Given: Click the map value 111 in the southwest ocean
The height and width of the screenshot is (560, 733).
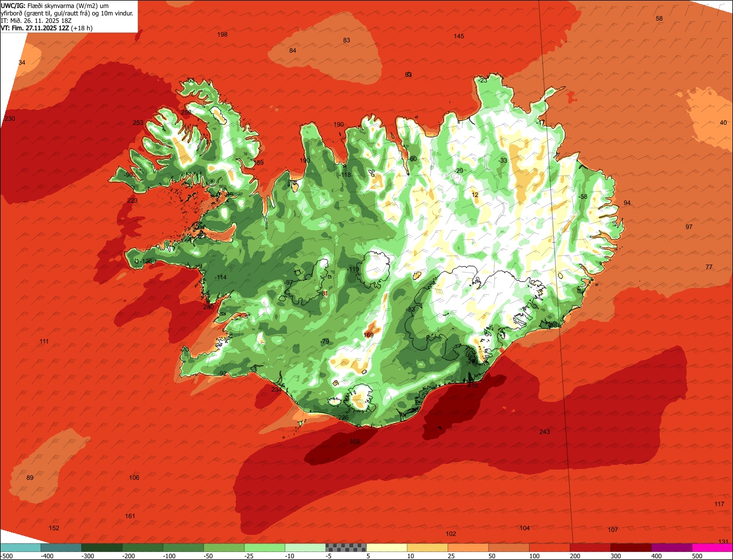Looking at the screenshot, I should click(44, 342).
